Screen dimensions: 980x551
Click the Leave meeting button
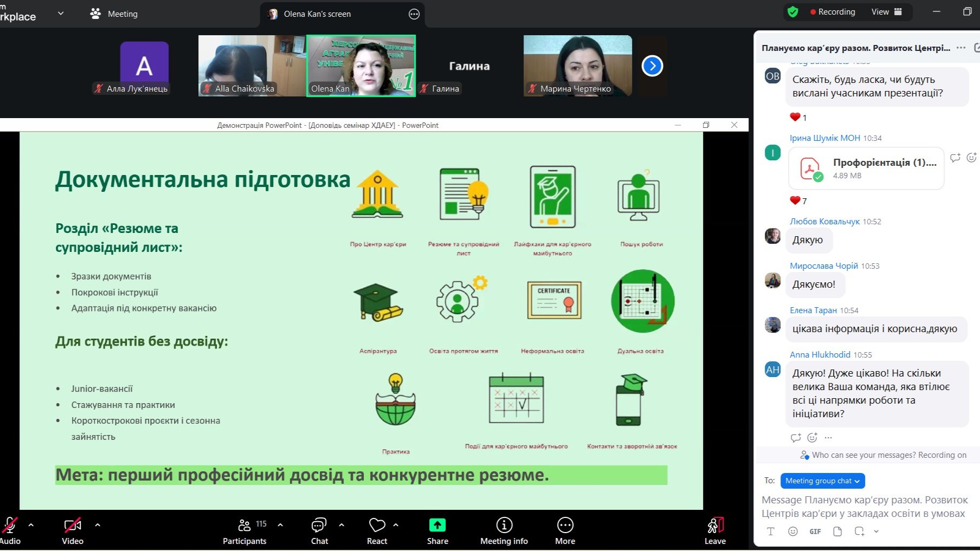click(714, 530)
